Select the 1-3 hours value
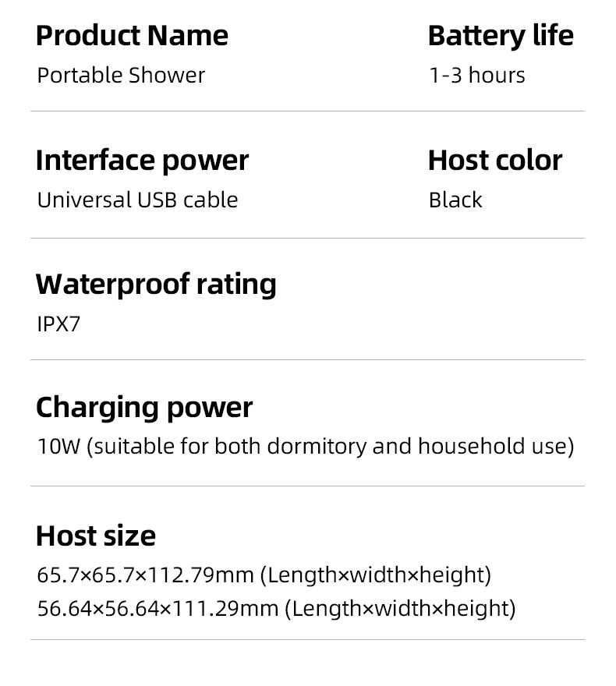 pos(476,76)
